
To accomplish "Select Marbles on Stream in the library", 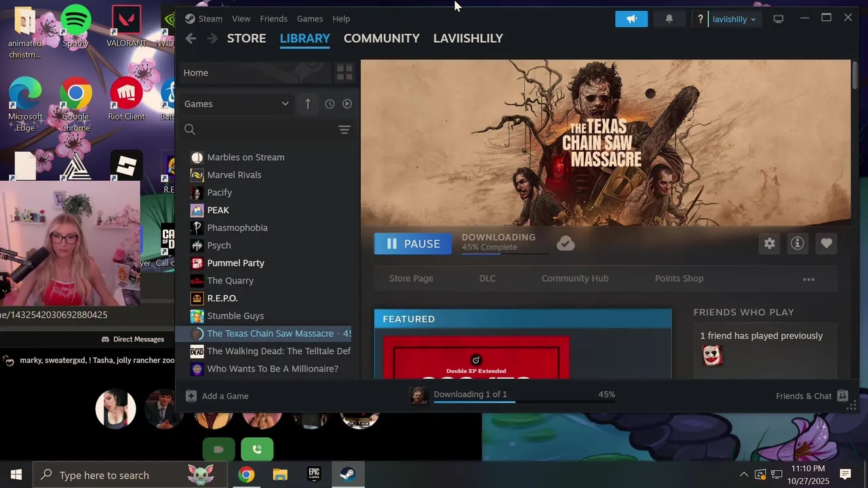I will tap(264, 157).
